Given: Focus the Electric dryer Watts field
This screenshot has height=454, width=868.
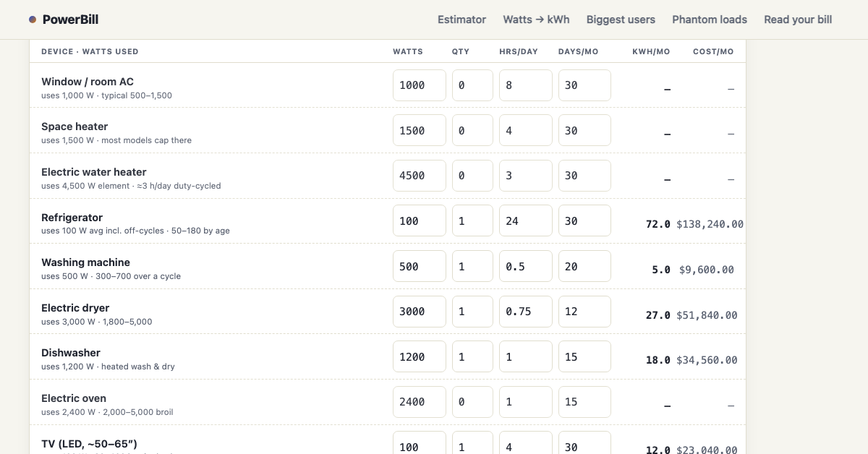Looking at the screenshot, I should [x=420, y=312].
